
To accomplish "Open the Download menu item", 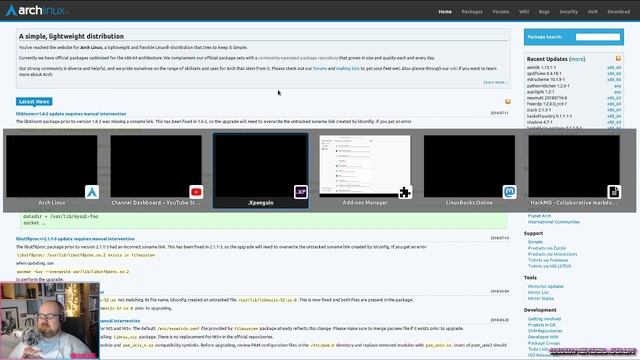I will 618,12.
